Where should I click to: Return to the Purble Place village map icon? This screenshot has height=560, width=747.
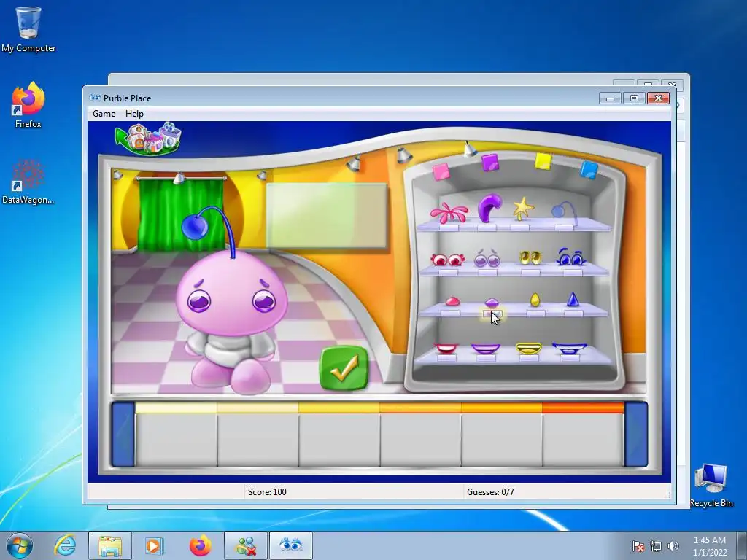[148, 139]
